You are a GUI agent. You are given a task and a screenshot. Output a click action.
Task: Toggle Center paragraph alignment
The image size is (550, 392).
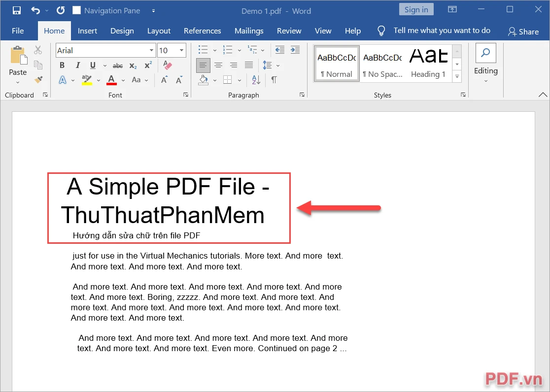point(218,65)
